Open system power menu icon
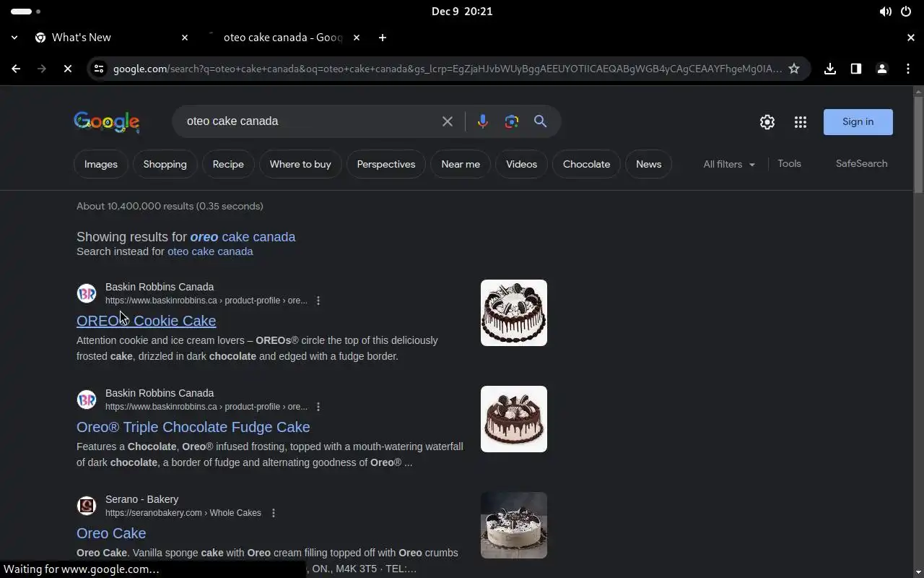This screenshot has height=578, width=924. point(906,12)
